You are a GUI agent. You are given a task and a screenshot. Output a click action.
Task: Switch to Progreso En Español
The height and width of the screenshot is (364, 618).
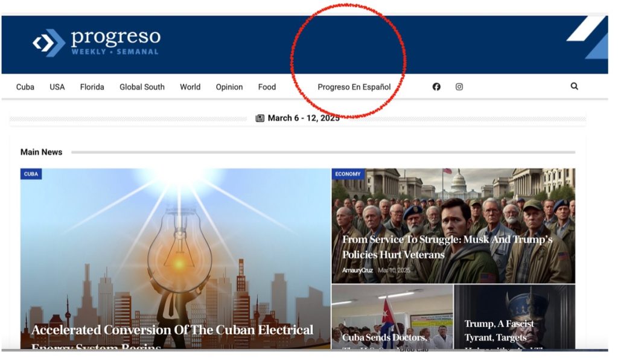click(x=354, y=87)
